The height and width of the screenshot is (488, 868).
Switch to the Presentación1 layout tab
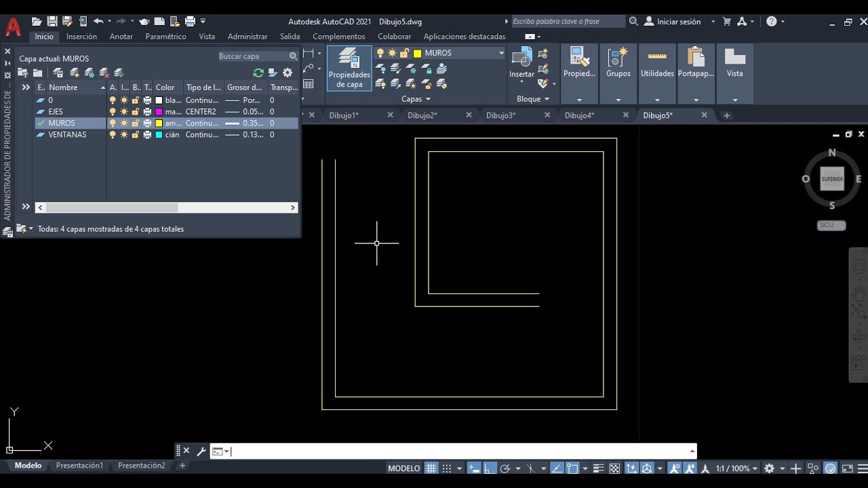pos(79,466)
